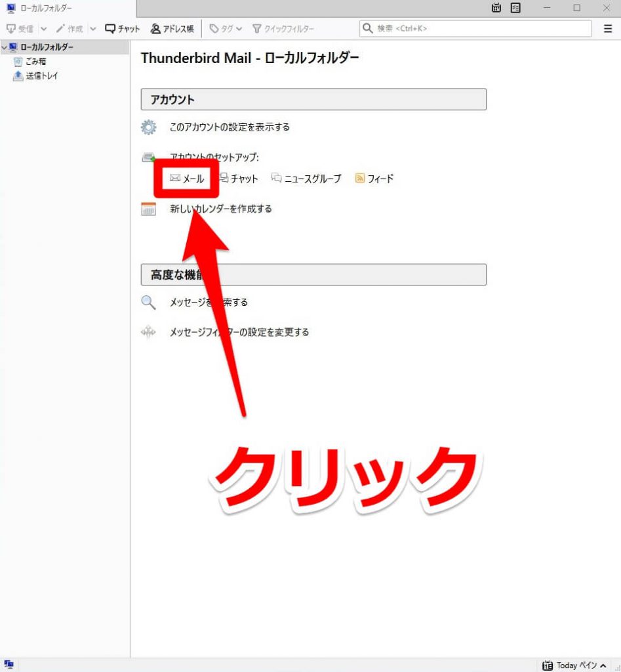Viewport: 621px width, 672px height.
Task: Click the online status icon in status bar
Action: [x=9, y=665]
